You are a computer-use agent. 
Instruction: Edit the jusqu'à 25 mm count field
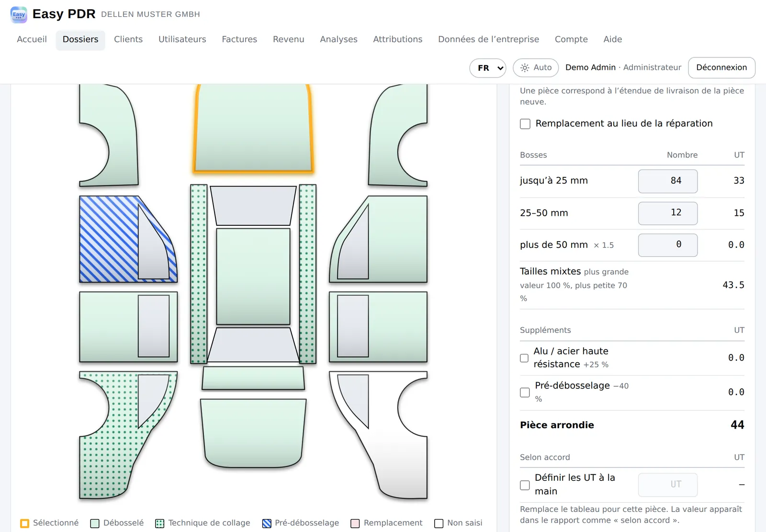coord(667,181)
